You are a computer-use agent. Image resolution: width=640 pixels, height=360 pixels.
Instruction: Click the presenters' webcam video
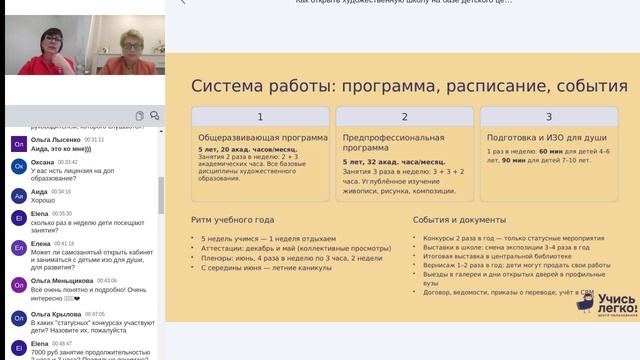tap(85, 45)
